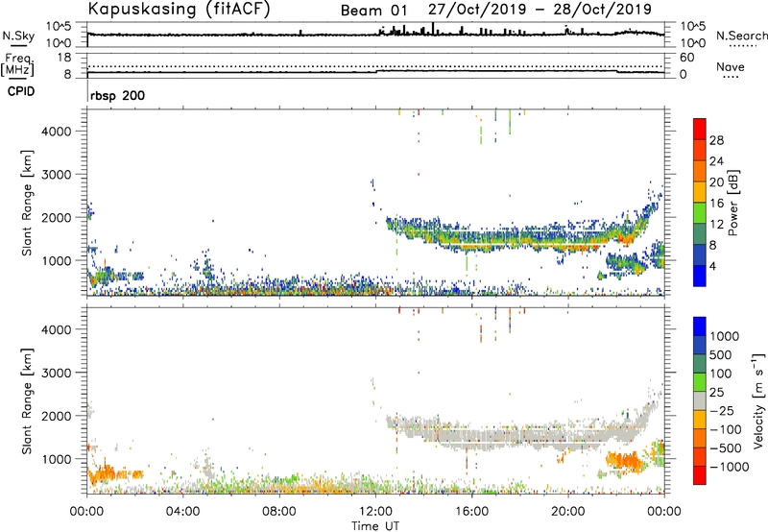Click the Slant Range label of power panel
Image resolution: width=768 pixels, height=532 pixels.
tap(26, 203)
